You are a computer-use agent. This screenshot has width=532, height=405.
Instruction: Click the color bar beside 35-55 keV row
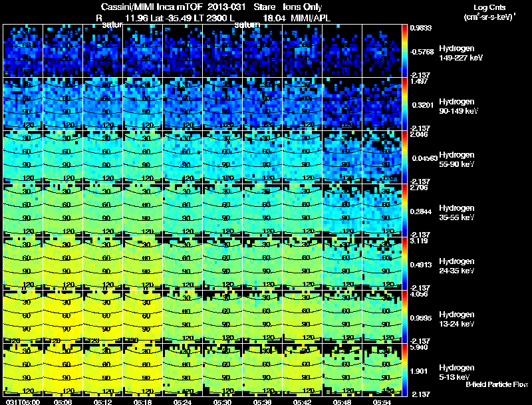404,210
